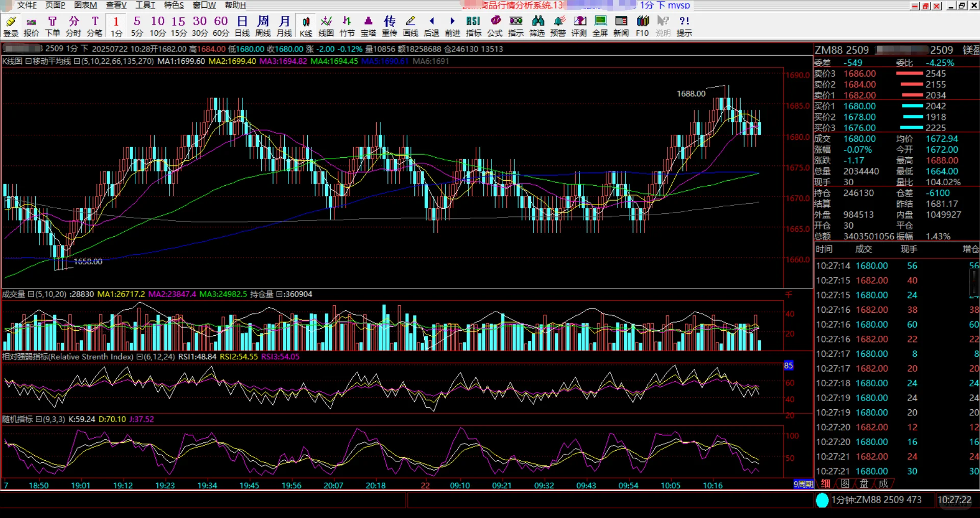Activate the 画线 drawing line tool
Image resolution: width=980 pixels, height=518 pixels.
coord(410,26)
